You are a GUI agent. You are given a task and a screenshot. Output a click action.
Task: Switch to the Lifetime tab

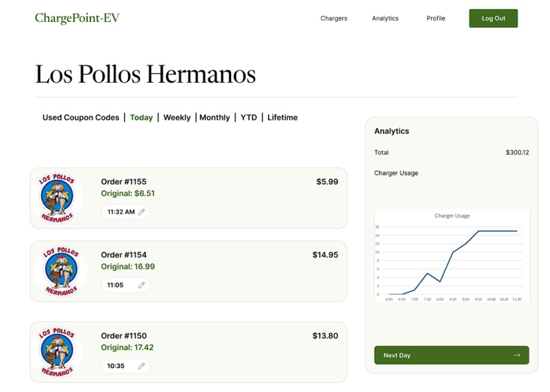coord(283,118)
